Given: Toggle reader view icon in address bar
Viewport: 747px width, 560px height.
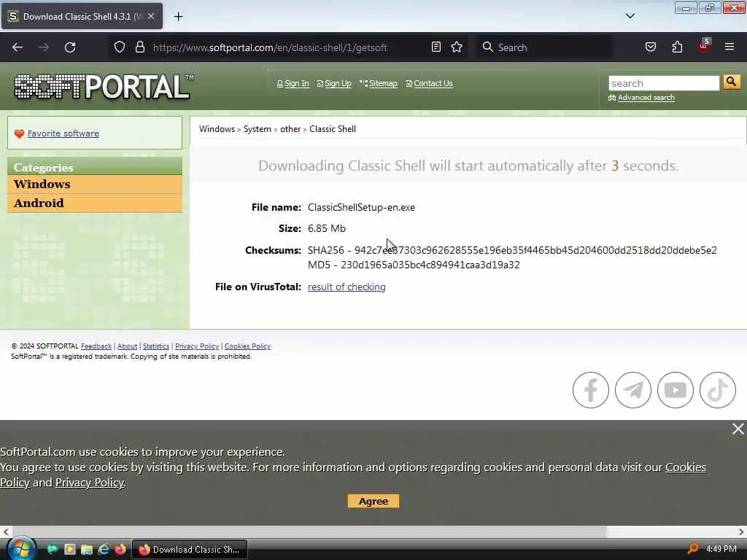Looking at the screenshot, I should 436,47.
